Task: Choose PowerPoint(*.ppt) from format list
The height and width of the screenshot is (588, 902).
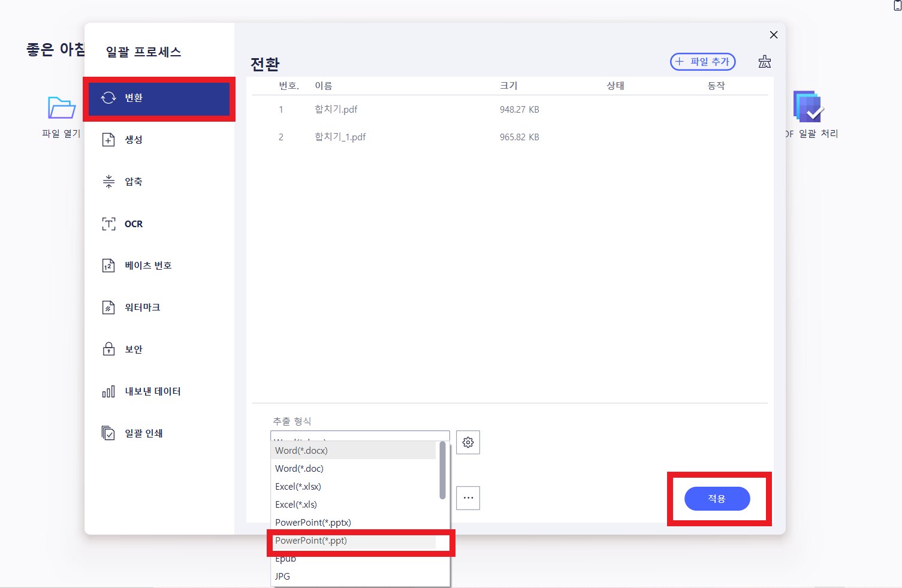Action: tap(311, 541)
